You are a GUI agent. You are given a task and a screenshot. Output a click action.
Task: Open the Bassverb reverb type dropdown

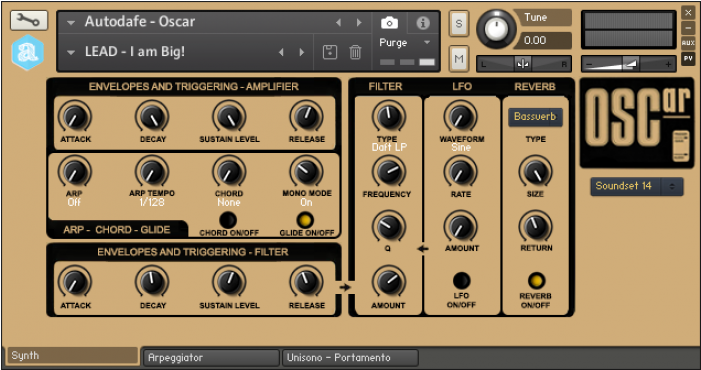(x=535, y=117)
